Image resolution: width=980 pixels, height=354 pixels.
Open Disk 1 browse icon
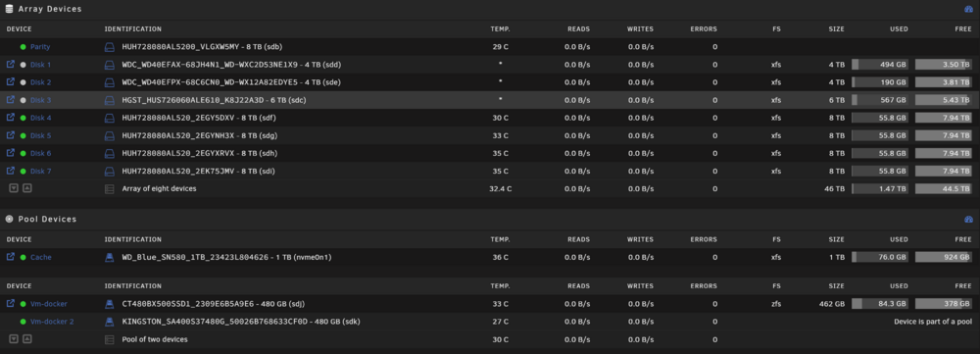coord(11,65)
